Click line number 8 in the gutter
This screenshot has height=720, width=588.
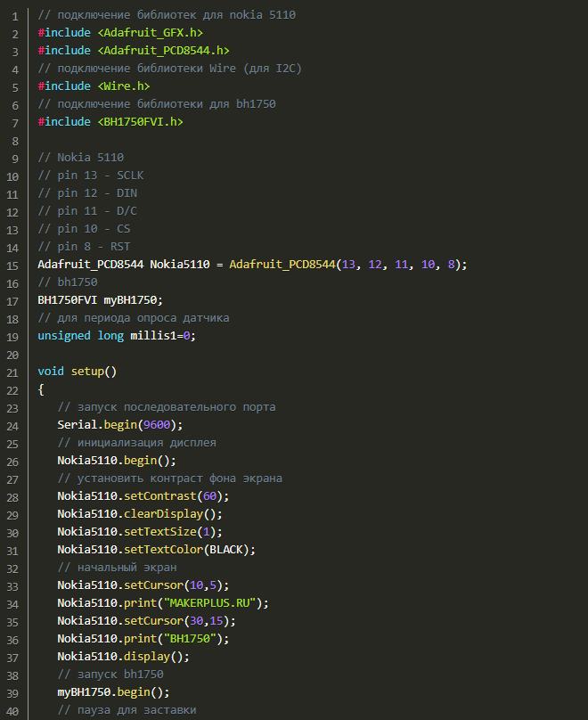[15, 142]
